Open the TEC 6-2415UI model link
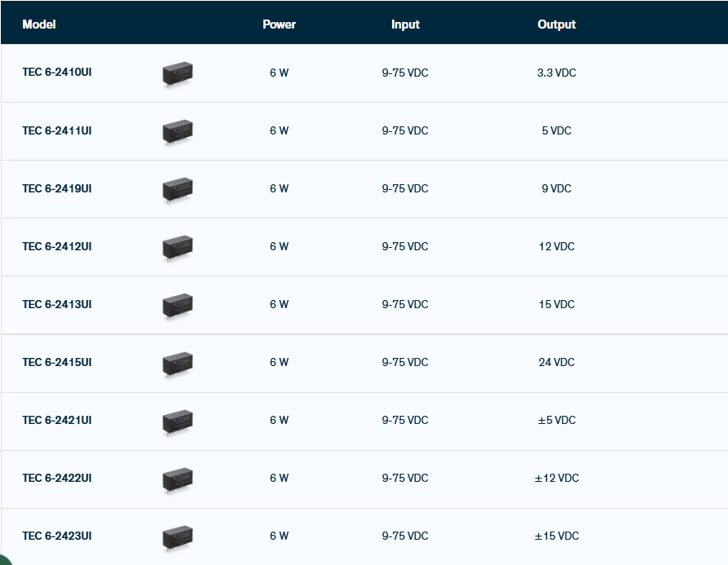Screen dimensions: 728x565 pyautogui.click(x=56, y=362)
